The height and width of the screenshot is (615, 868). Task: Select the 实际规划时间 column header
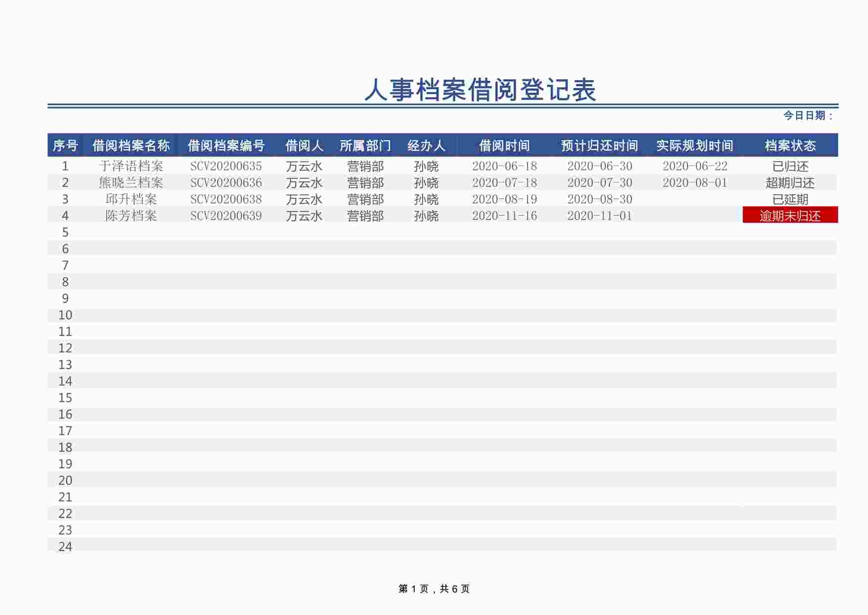[695, 146]
